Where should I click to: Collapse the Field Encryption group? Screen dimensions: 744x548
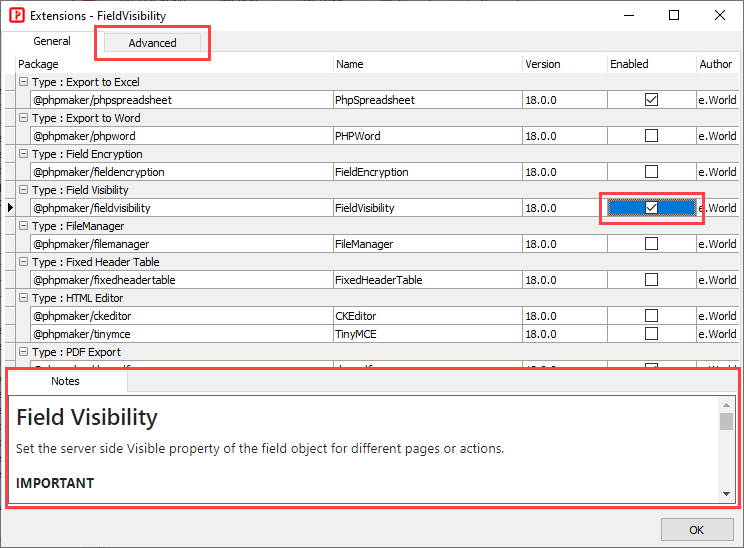coord(23,154)
